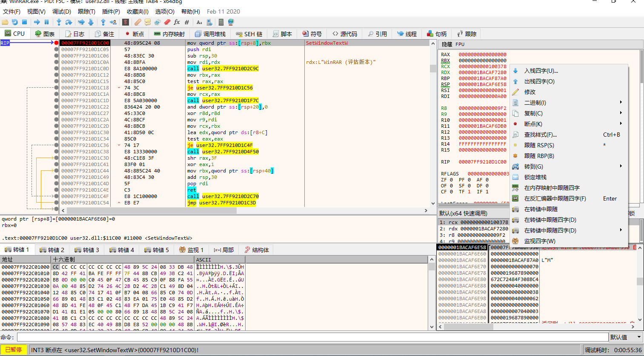644x356 pixels.
Task: Click 在内存映射中跟随四字 menu entry
Action: 569,188
